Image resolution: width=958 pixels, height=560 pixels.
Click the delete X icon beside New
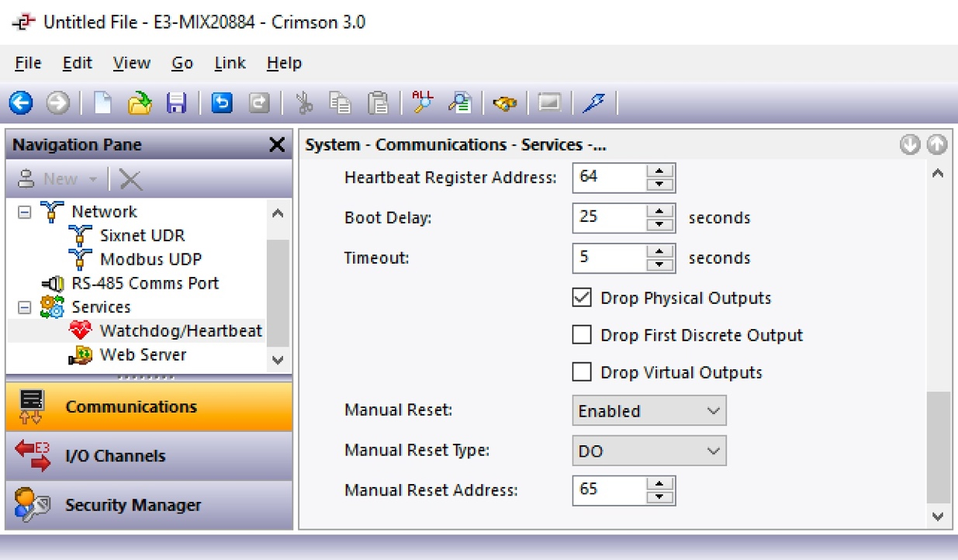point(131,180)
